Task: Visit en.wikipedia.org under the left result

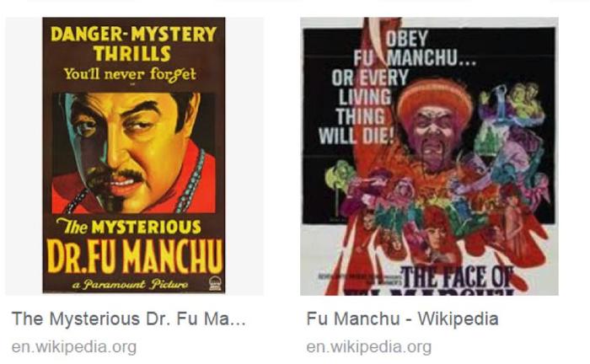Action: pyautogui.click(x=74, y=347)
